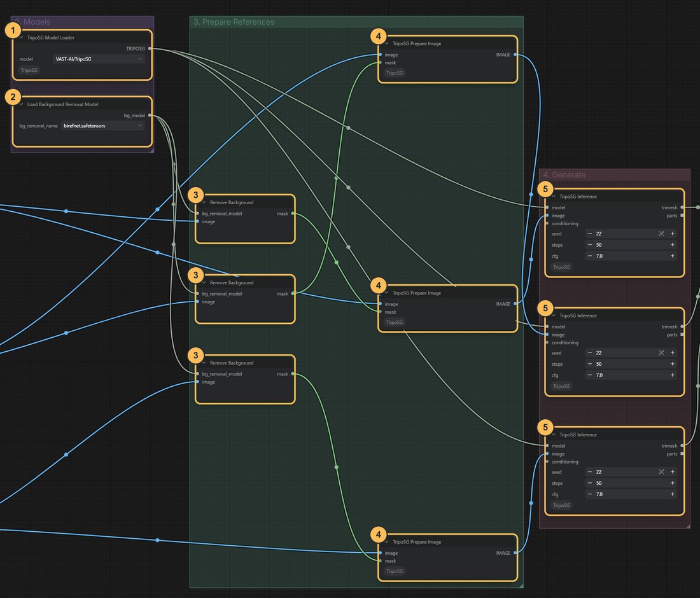The width and height of the screenshot is (700, 598).
Task: Collapse the middle Remove Background node
Action: 204,283
